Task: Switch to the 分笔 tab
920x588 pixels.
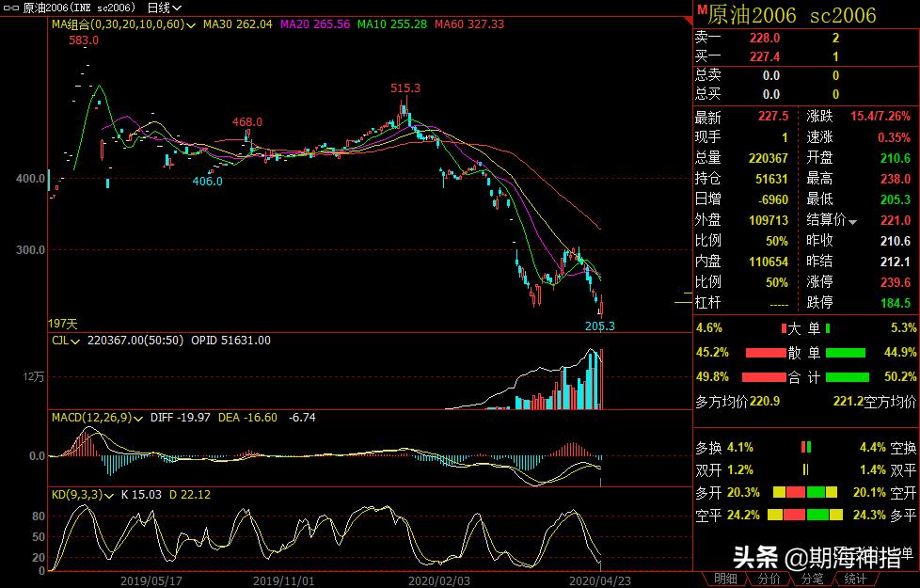Action: click(x=811, y=580)
